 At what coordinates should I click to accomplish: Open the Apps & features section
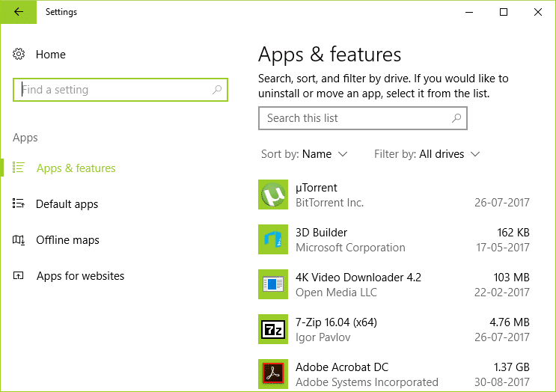click(x=76, y=168)
